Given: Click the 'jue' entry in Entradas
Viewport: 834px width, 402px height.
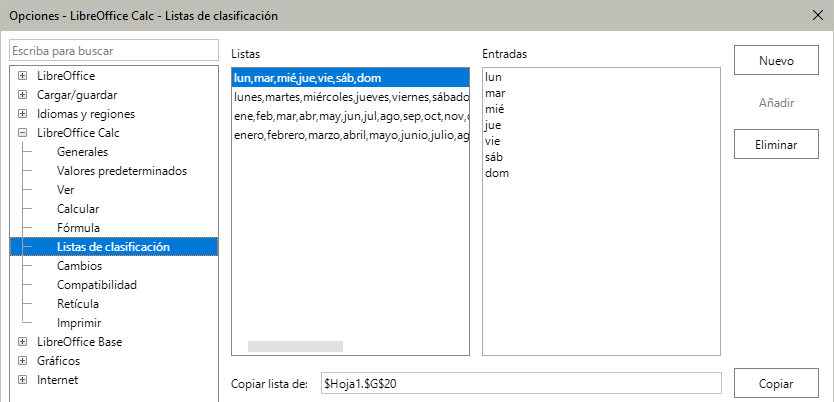Looking at the screenshot, I should point(493,125).
